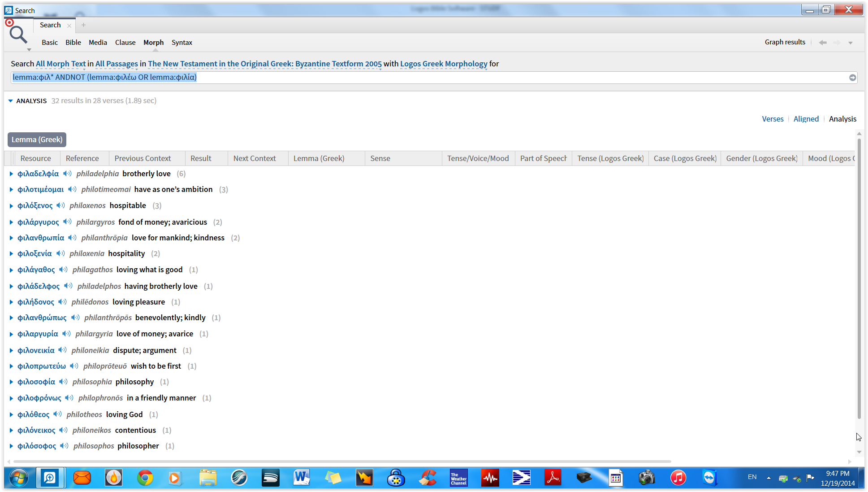868x492 pixels.
Task: Sort by Tense/Voice/Mood column header
Action: [478, 158]
